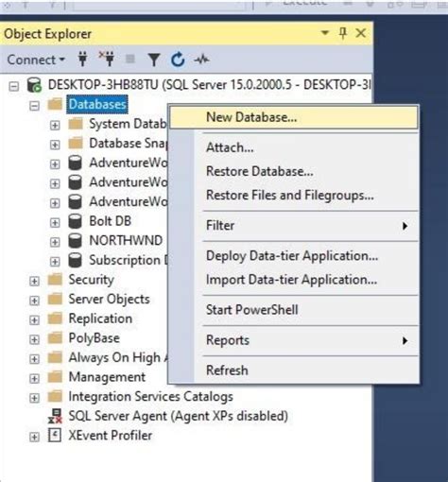The width and height of the screenshot is (448, 482).
Task: Click the grayed Stop square icon
Action: [x=130, y=59]
